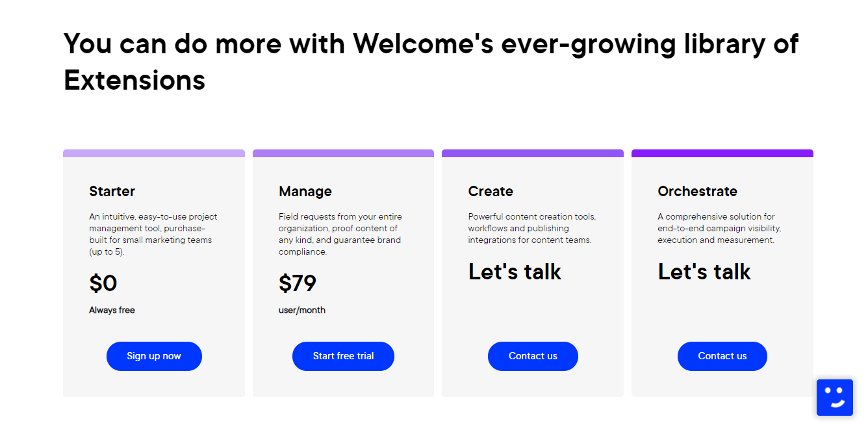Click the $0 price in Starter
The width and height of the screenshot is (868, 432).
point(103,283)
